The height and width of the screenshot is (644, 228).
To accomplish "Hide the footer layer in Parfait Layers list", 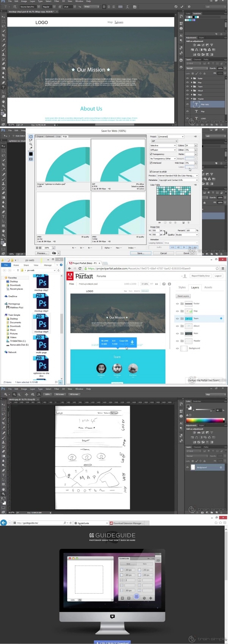I will pyautogui.click(x=177, y=304).
